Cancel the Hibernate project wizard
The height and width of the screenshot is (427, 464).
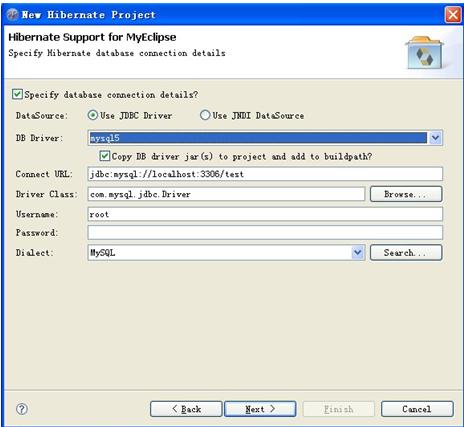coord(417,409)
